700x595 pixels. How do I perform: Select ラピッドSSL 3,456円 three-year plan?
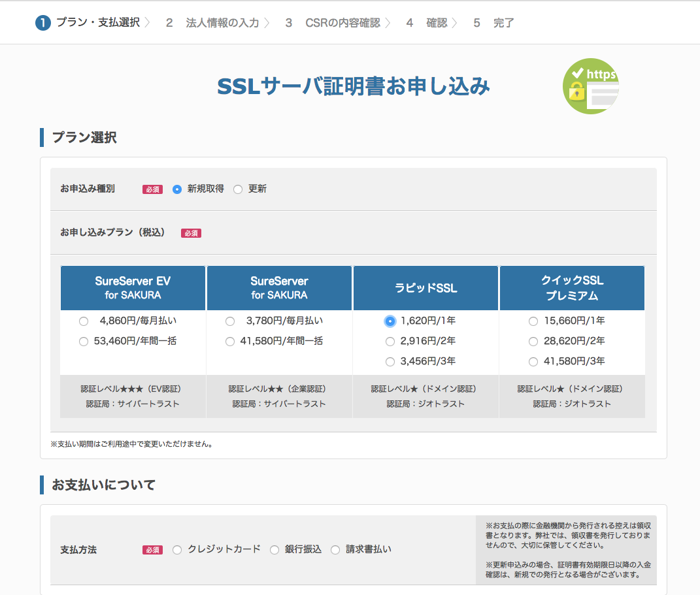390,362
